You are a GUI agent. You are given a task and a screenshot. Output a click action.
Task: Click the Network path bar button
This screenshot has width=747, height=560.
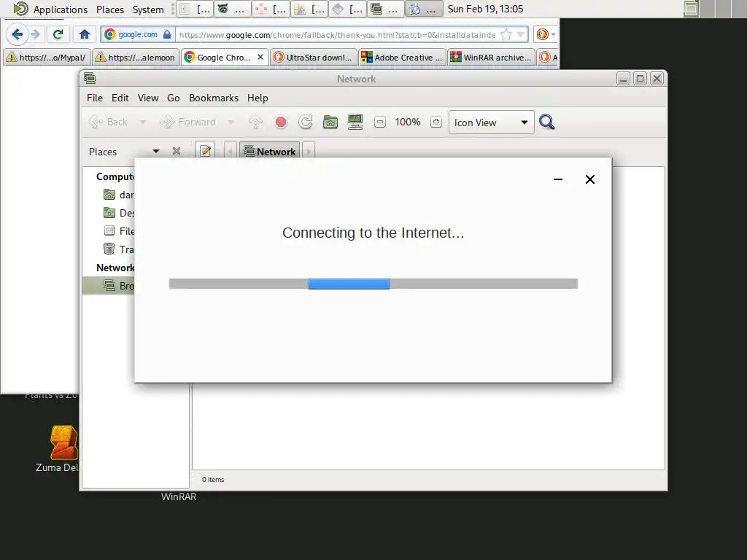(270, 151)
